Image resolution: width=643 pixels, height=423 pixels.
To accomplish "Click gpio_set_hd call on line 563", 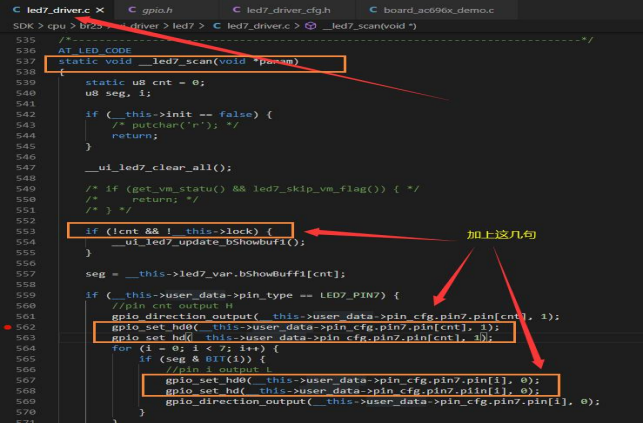I will pos(302,338).
